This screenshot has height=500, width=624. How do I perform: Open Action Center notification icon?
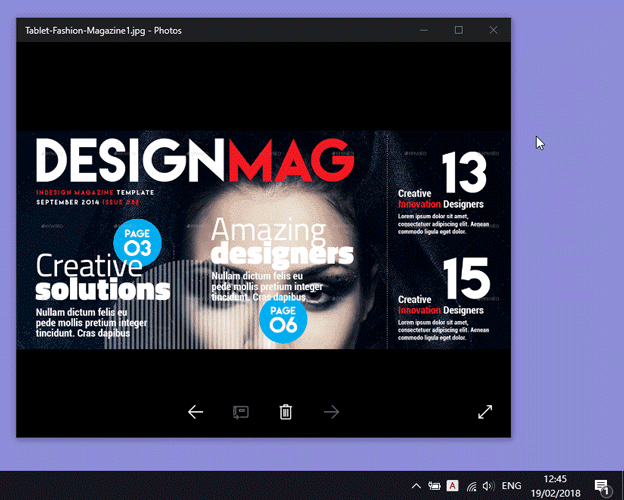(x=602, y=486)
